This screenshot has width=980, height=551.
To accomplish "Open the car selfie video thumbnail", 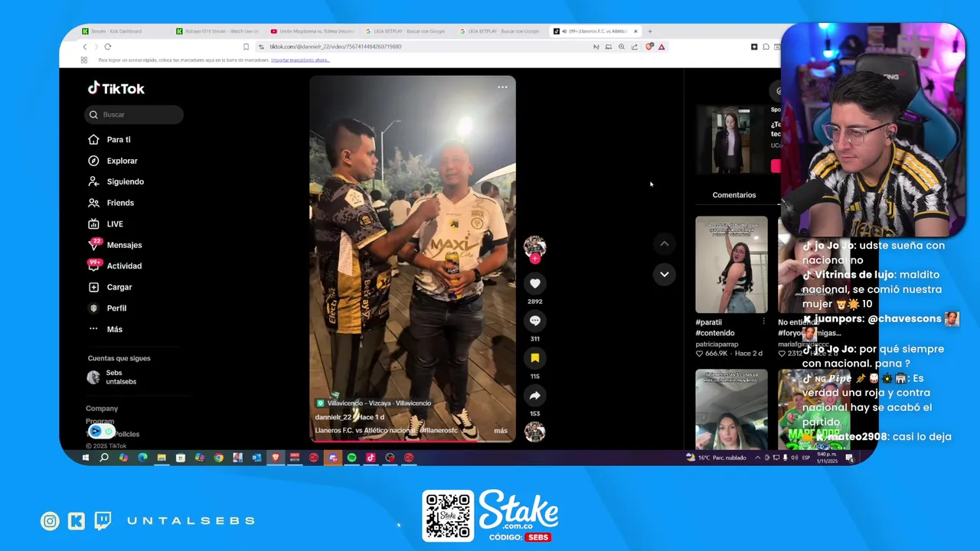I will [731, 409].
